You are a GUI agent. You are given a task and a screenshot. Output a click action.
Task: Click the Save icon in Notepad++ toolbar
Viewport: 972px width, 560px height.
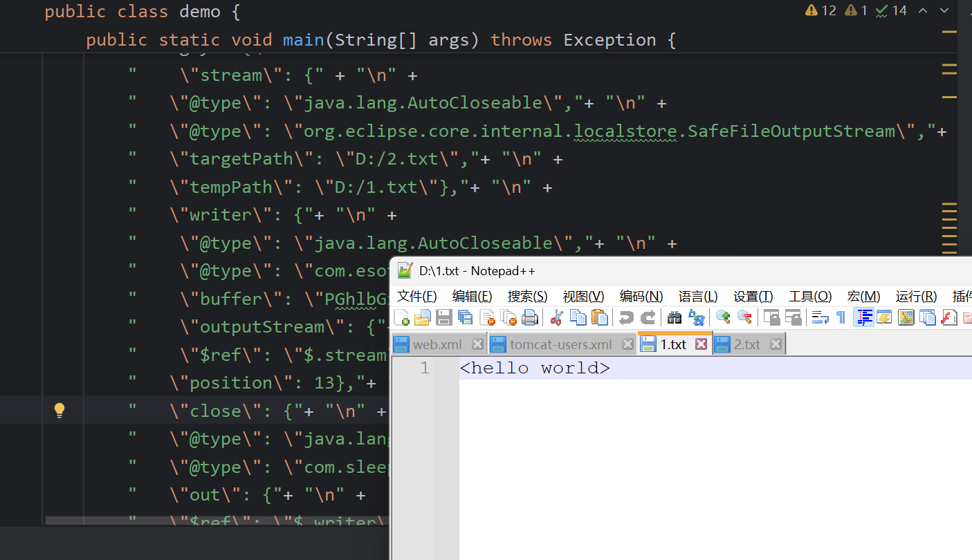444,317
